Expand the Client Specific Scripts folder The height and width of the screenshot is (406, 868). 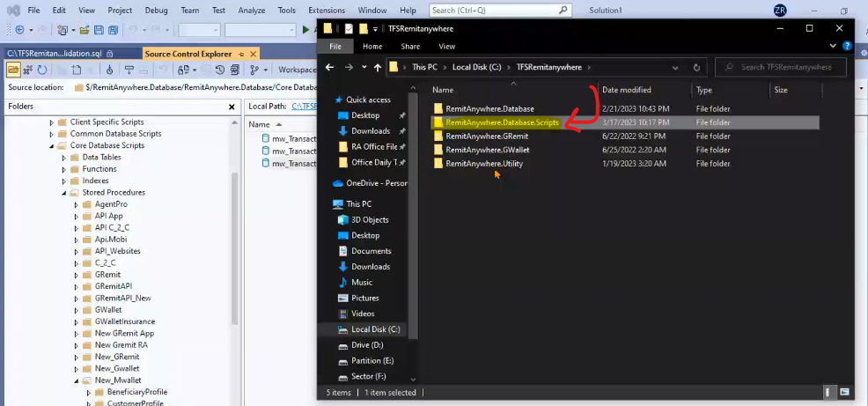pyautogui.click(x=52, y=122)
